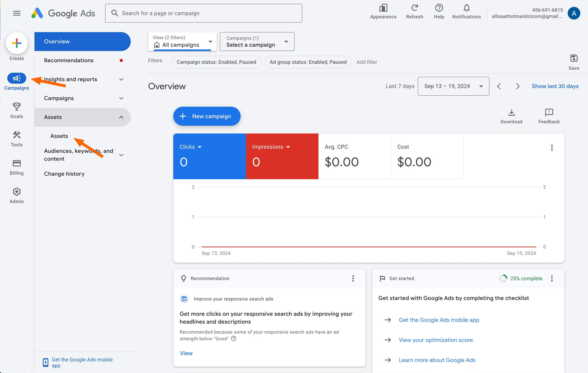The height and width of the screenshot is (373, 588).
Task: Start a New campaign
Action: [x=207, y=116]
